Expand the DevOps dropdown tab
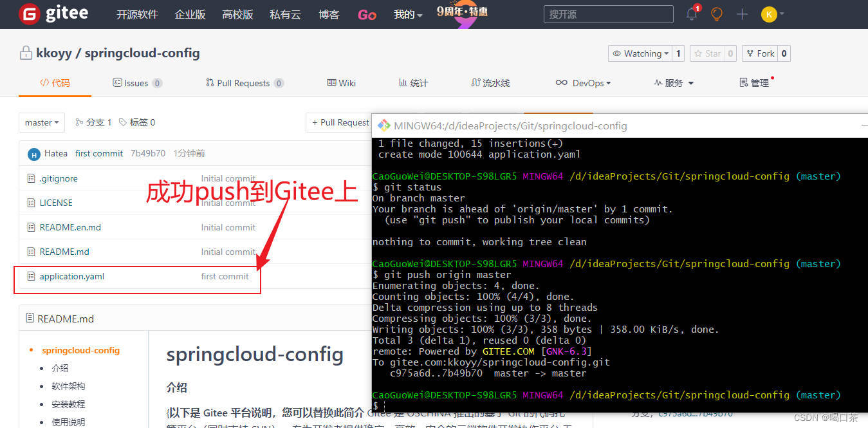The width and height of the screenshot is (868, 428). pyautogui.click(x=583, y=83)
